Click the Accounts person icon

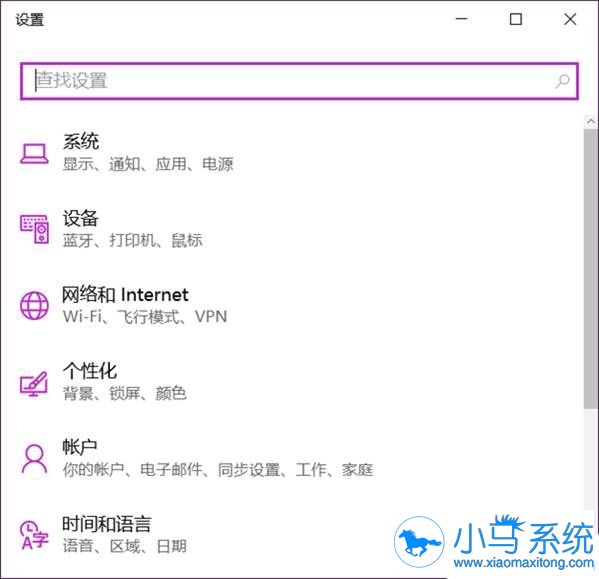34,458
